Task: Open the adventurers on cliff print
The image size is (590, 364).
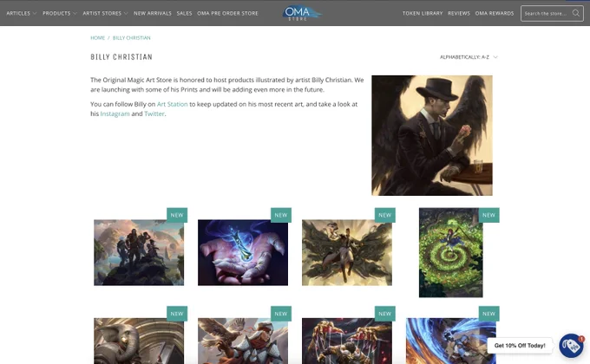Action: 139,253
